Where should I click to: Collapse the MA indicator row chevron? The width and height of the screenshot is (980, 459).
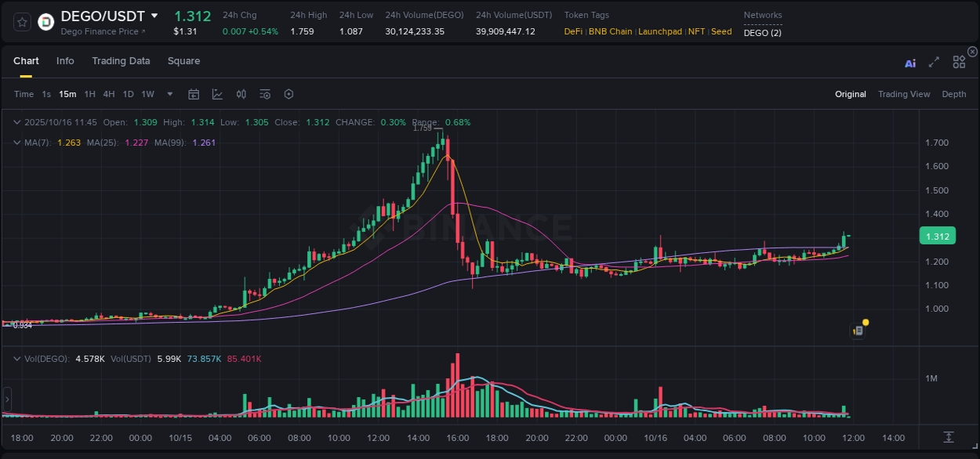click(x=16, y=143)
